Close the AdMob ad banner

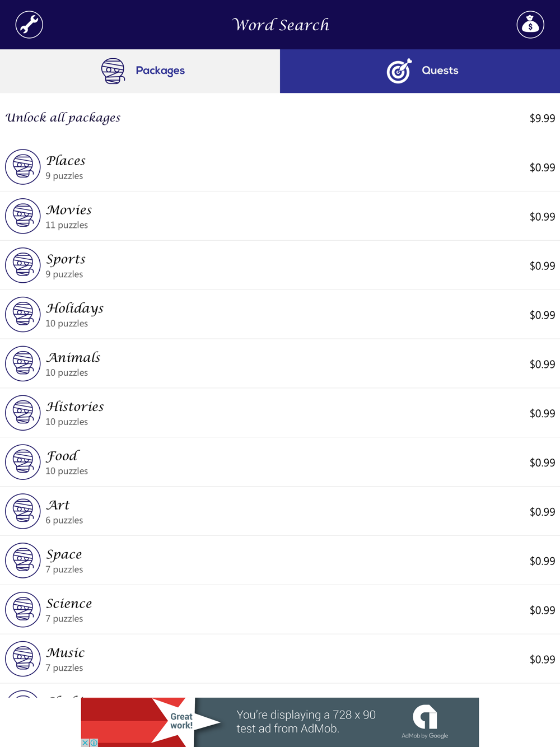85,743
